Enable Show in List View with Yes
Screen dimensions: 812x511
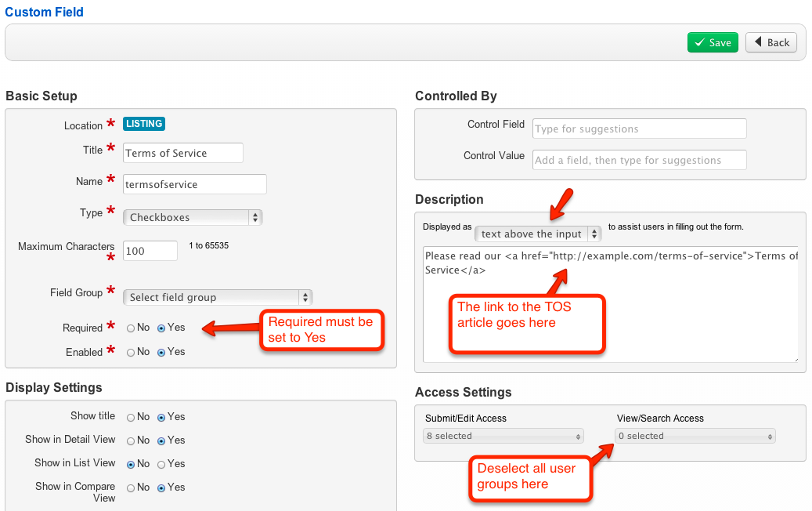[161, 464]
